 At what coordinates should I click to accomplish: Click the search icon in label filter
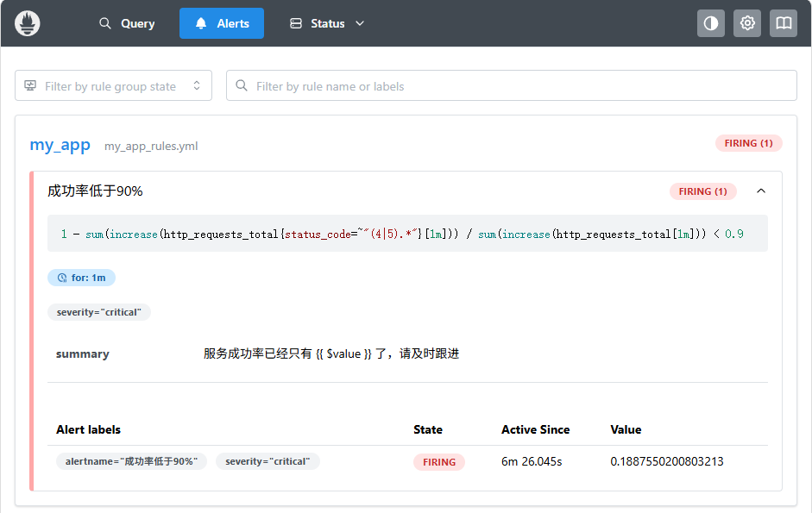tap(242, 85)
